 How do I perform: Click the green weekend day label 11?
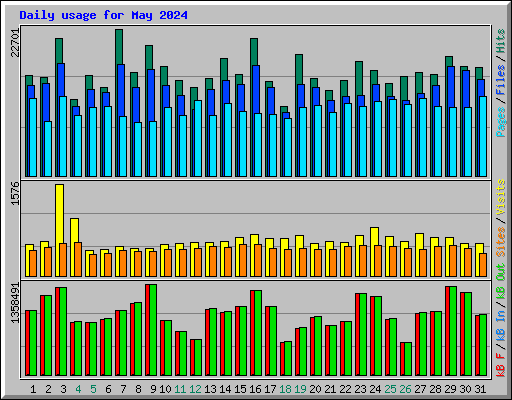tap(180, 389)
